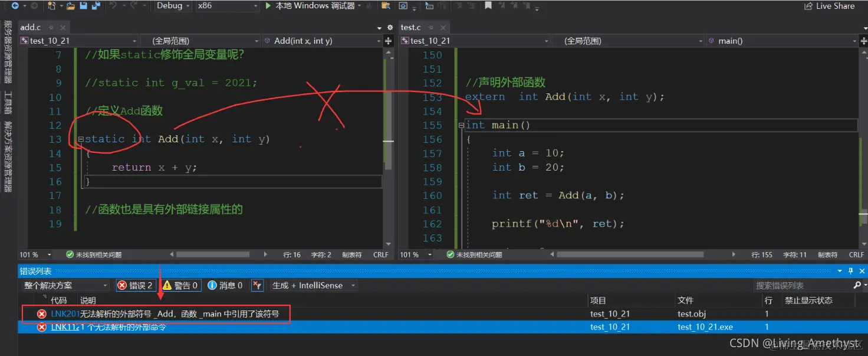Open the Server Explorer side tab
Image resolution: width=868 pixels, height=356 pixels.
pyautogui.click(x=8, y=52)
